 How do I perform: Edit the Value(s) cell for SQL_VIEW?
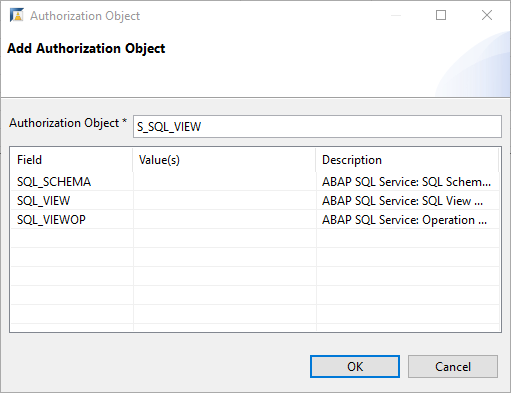(224, 201)
